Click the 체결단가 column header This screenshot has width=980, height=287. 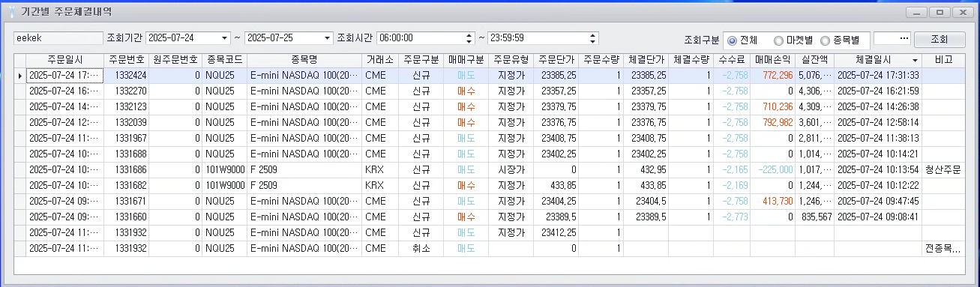coord(646,60)
